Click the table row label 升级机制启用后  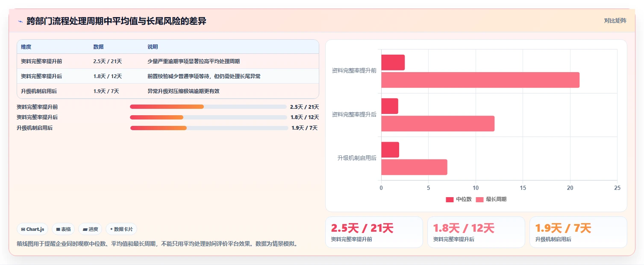(39, 91)
